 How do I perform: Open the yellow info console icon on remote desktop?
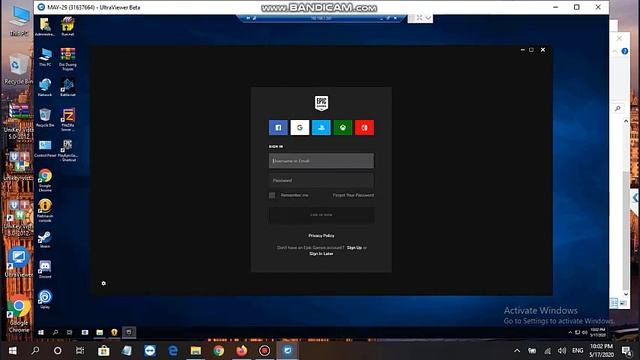[45, 210]
